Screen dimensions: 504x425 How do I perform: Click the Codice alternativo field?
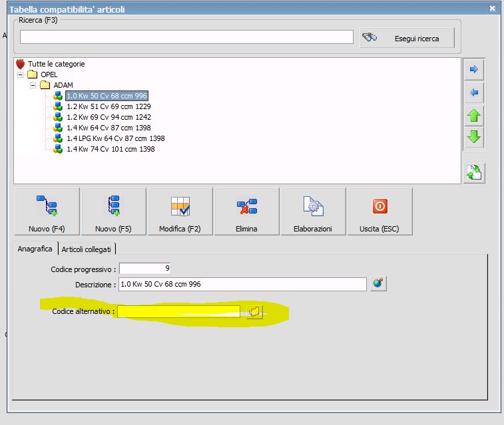pyautogui.click(x=178, y=312)
